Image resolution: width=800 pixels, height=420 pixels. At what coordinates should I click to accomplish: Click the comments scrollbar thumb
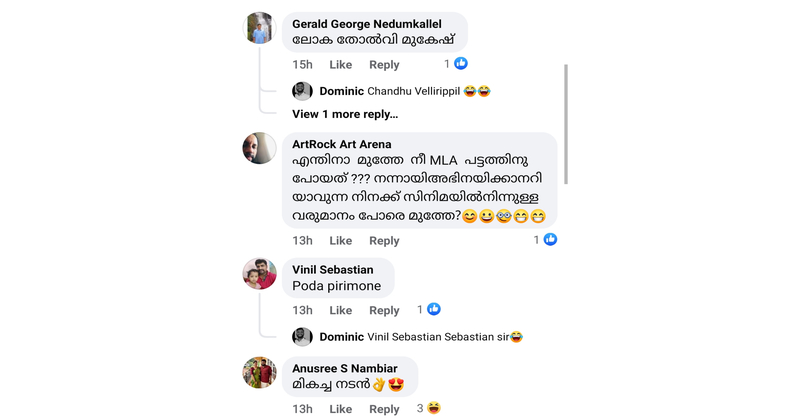[x=566, y=124]
